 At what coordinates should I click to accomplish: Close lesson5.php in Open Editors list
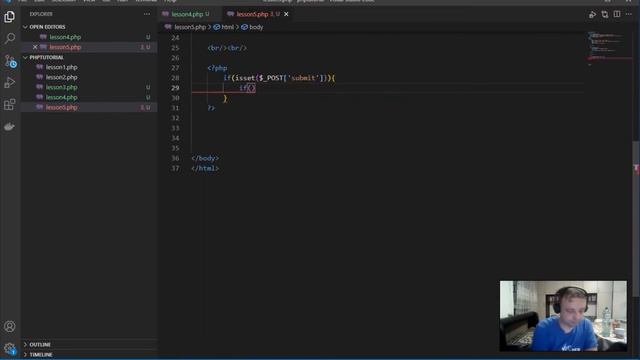(35, 47)
